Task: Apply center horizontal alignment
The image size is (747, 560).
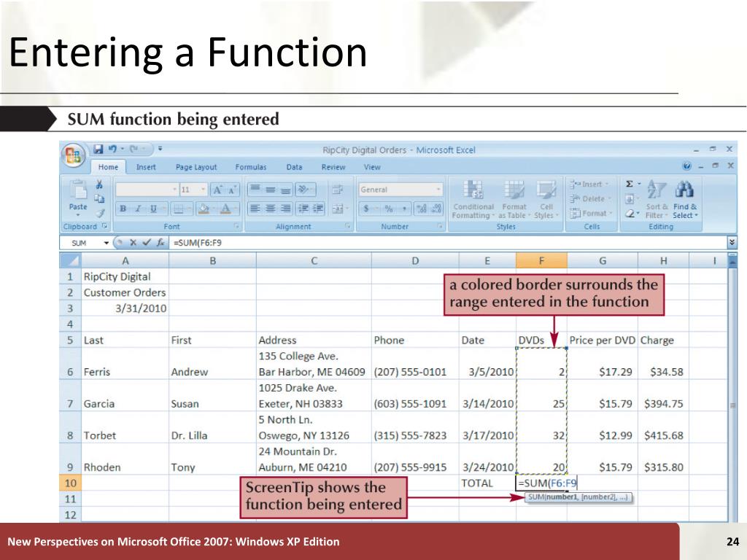Action: pos(270,209)
